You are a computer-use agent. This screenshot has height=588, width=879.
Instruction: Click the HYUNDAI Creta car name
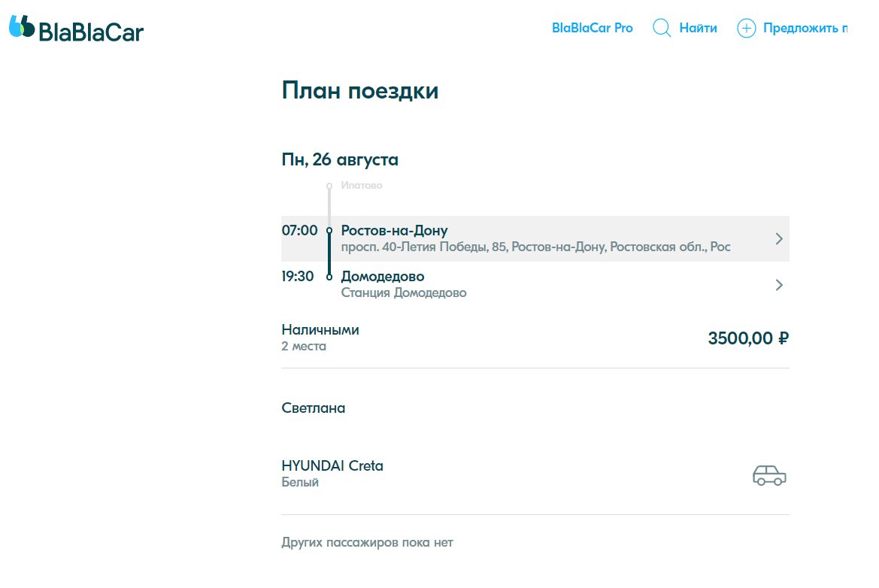[332, 465]
